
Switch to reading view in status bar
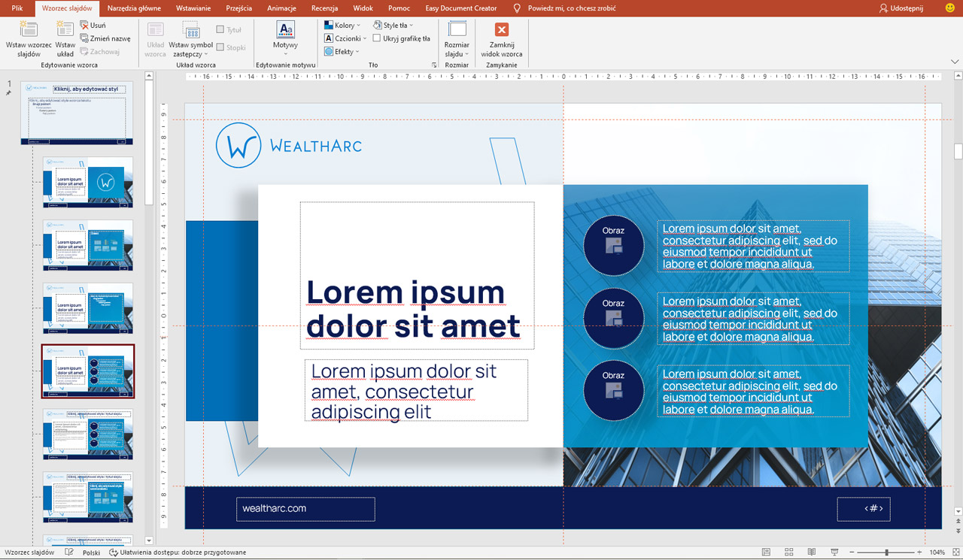coord(811,552)
